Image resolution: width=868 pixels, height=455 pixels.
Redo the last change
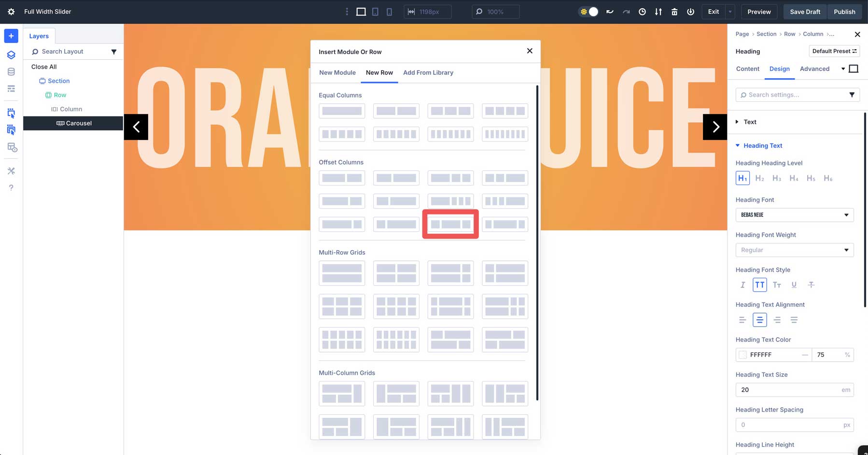click(626, 12)
